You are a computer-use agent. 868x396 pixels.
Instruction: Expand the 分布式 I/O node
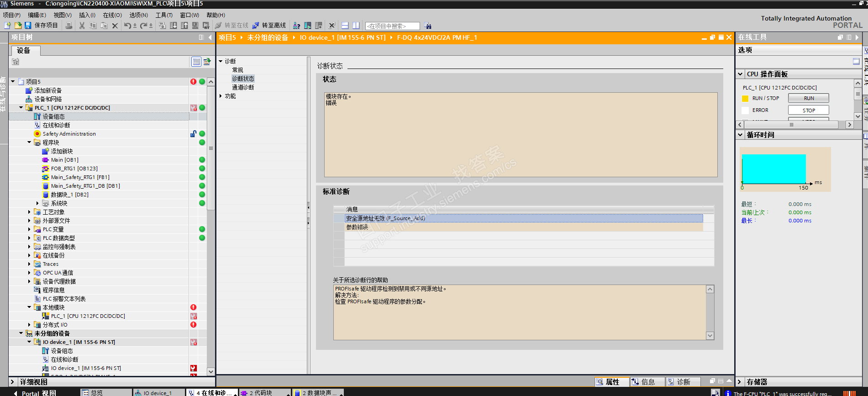[x=29, y=325]
